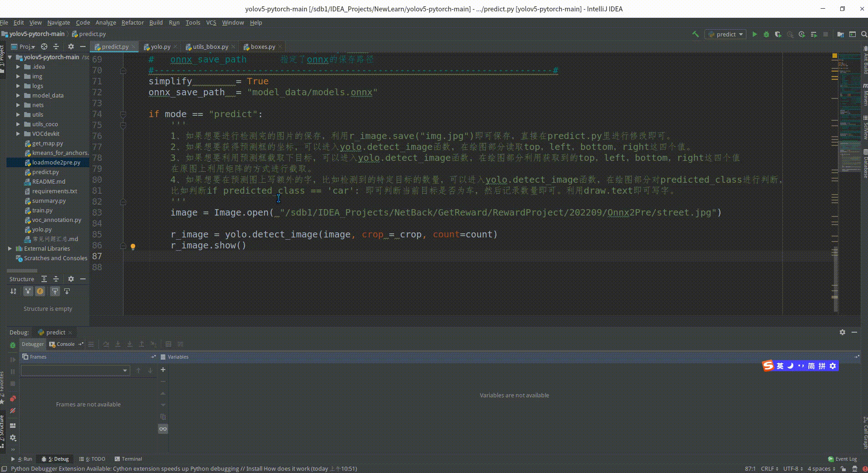868x473 pixels.
Task: Expand the nets folder
Action: point(18,105)
